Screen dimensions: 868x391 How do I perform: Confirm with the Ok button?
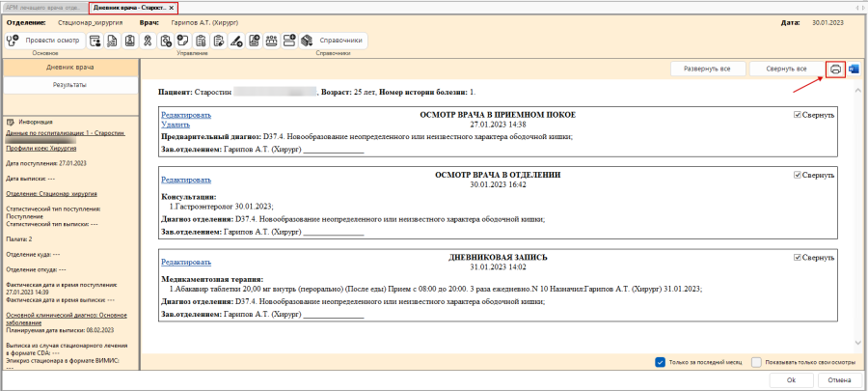coord(791,380)
